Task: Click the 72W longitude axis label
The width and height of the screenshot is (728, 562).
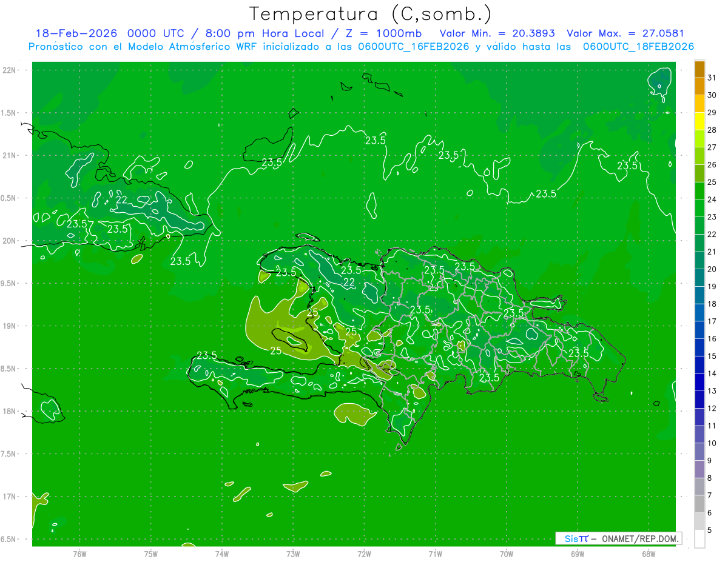Action: (x=364, y=554)
